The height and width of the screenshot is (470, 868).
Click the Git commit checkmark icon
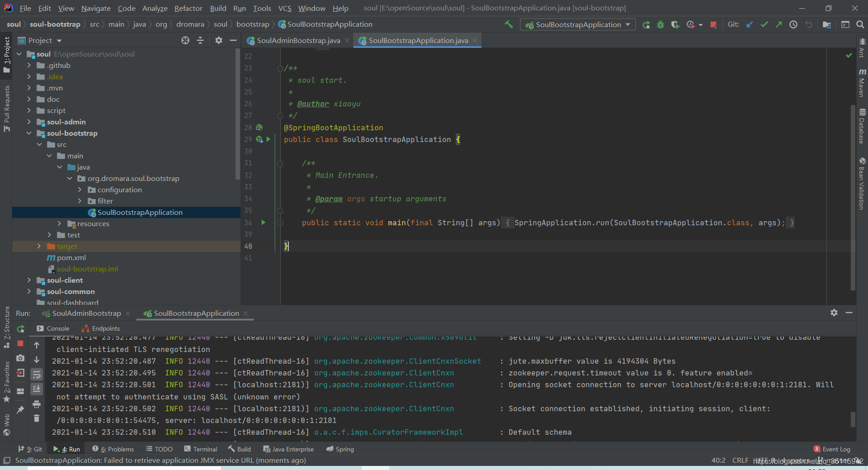pos(764,25)
